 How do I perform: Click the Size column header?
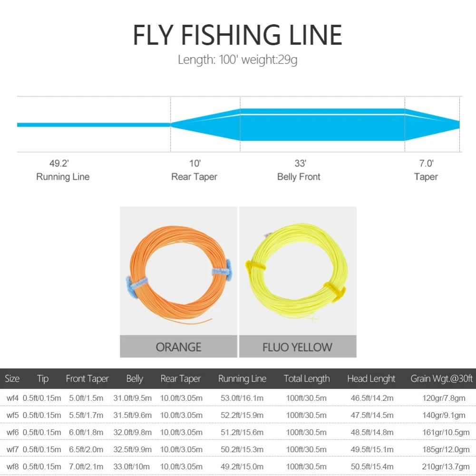pos(12,379)
